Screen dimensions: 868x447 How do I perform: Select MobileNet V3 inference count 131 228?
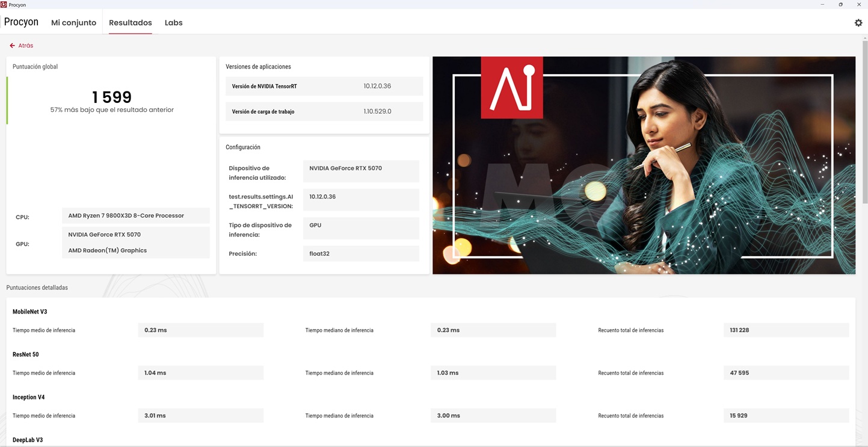786,330
